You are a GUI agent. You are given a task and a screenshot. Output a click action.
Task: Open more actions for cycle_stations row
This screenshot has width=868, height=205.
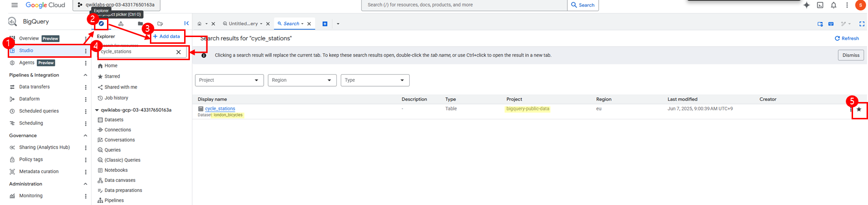coord(851,109)
